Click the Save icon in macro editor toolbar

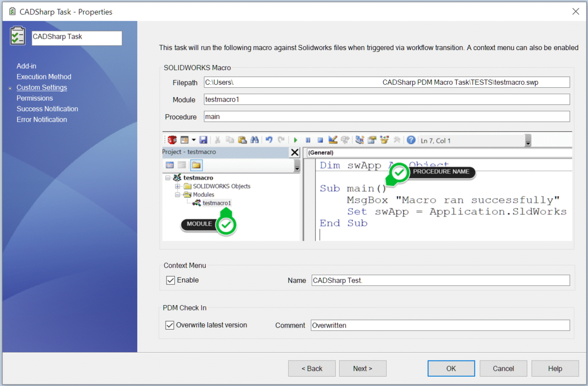(203, 140)
